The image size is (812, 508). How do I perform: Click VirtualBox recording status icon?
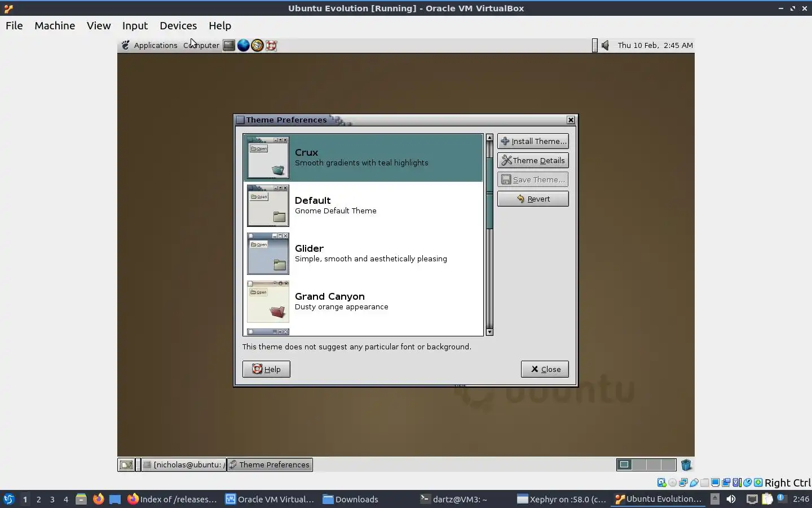(x=726, y=483)
